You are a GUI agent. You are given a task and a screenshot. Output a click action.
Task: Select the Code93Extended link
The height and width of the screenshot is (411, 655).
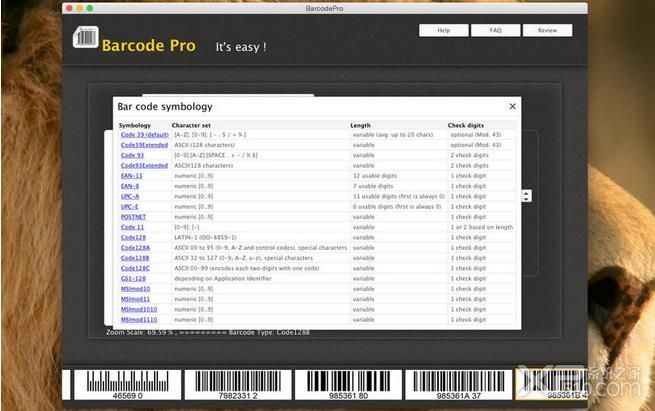pos(144,165)
